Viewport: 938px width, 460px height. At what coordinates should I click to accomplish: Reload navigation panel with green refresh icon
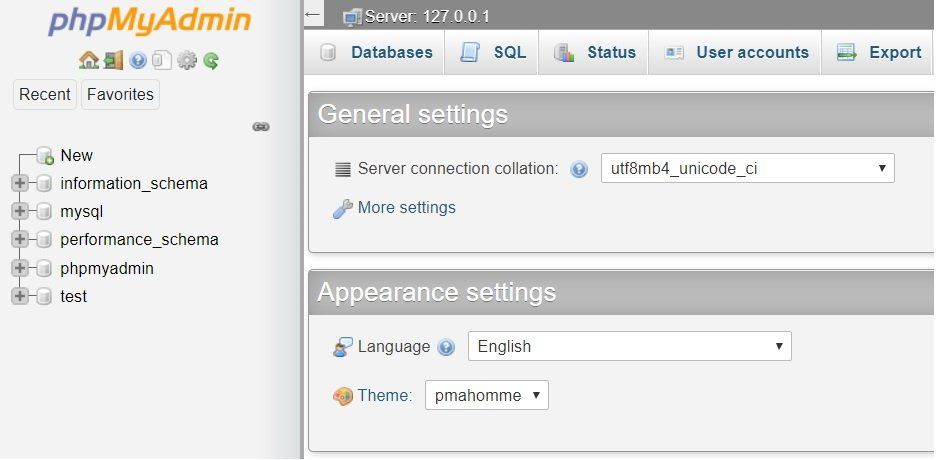point(211,60)
